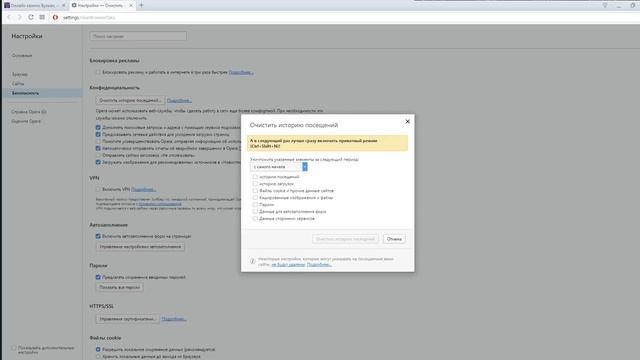Image resolution: width=640 pixels, height=360 pixels.
Task: Open Подробнее link beside VPN
Action: (x=143, y=189)
